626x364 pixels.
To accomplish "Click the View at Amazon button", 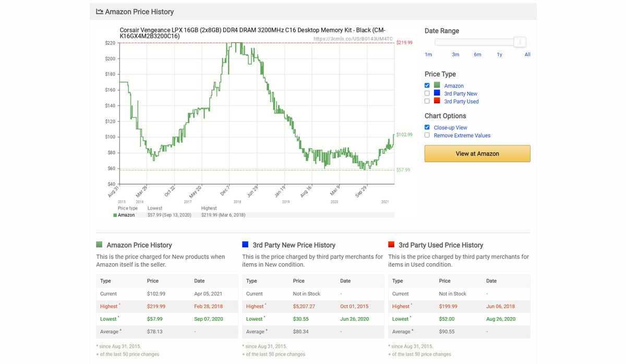I will (x=477, y=154).
